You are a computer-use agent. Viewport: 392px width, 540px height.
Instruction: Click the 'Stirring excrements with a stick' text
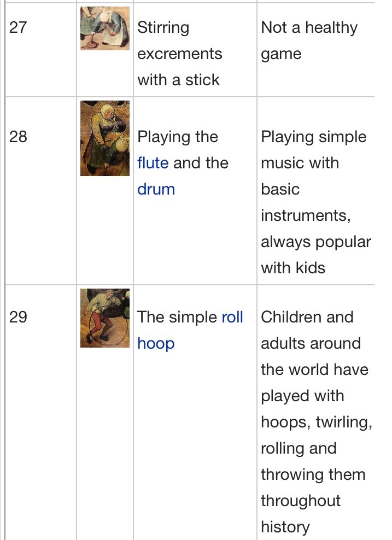[179, 54]
